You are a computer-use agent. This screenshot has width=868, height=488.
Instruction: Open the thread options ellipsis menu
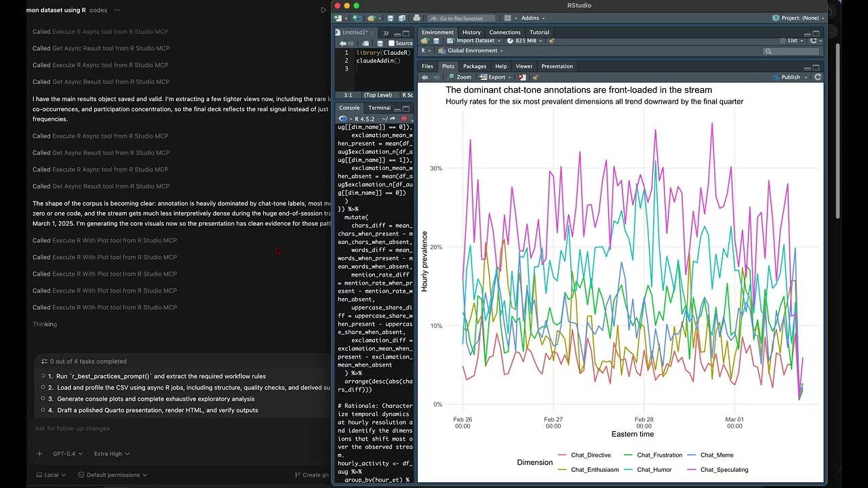pyautogui.click(x=117, y=10)
